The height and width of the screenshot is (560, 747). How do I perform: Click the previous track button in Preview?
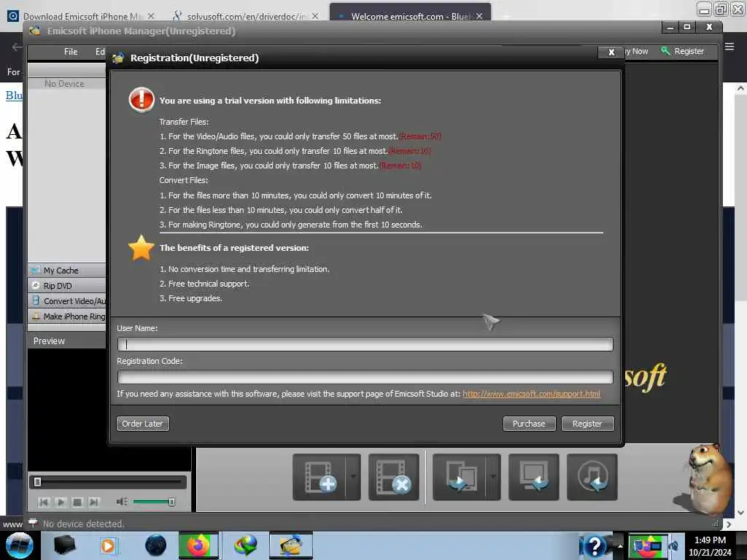[x=44, y=502]
